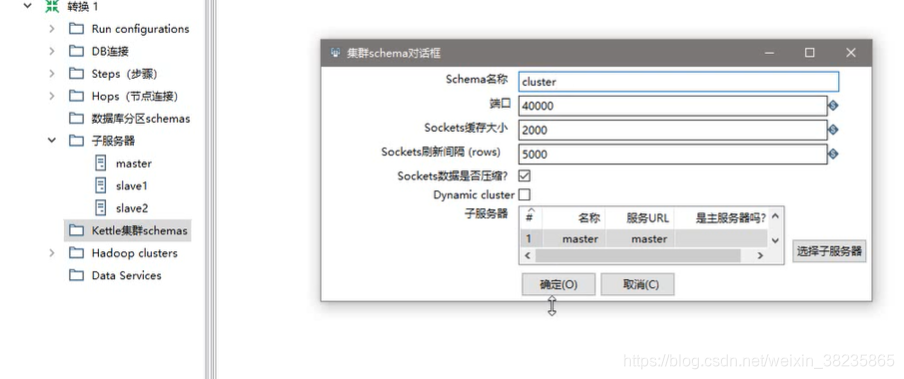This screenshot has width=904, height=379.
Task: Select the slave1 sub-server
Action: pyautogui.click(x=132, y=186)
